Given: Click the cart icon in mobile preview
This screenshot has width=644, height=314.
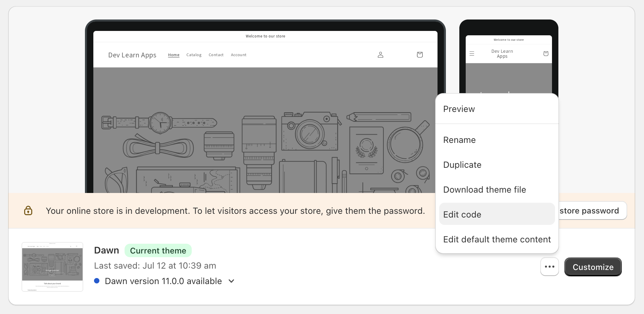Looking at the screenshot, I should 546,53.
